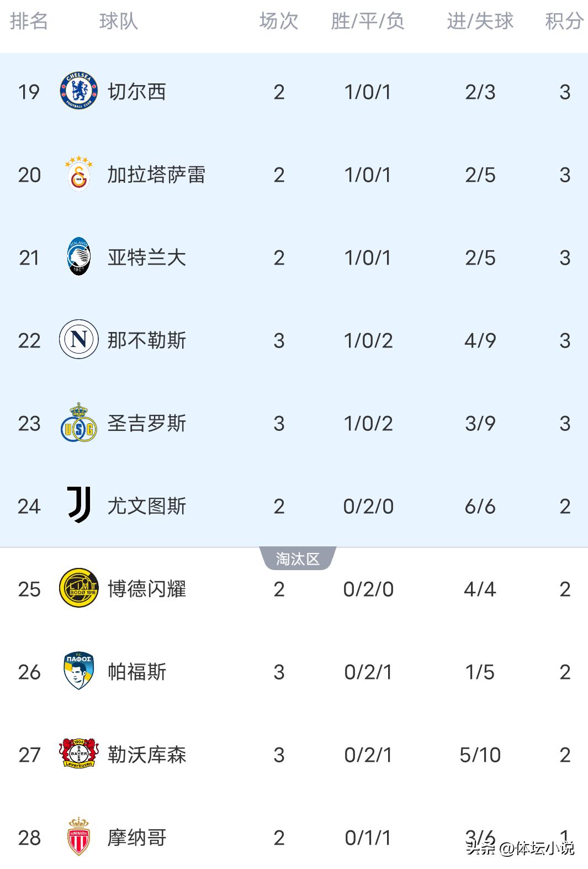
Task: Tap the Monaco club crest
Action: coord(79,837)
